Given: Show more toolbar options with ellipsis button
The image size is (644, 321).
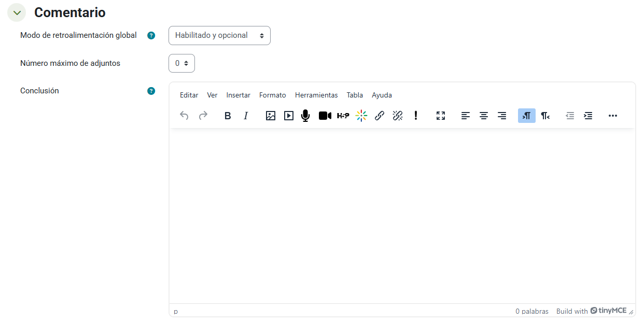Looking at the screenshot, I should point(612,116).
